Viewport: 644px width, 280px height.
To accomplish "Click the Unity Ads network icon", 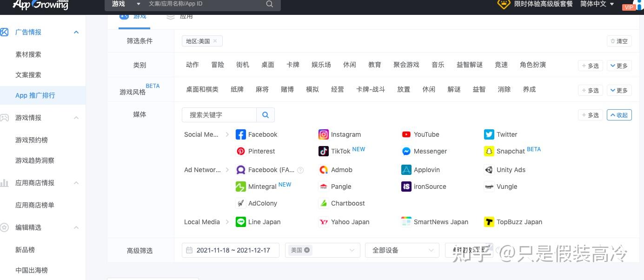I will (489, 170).
